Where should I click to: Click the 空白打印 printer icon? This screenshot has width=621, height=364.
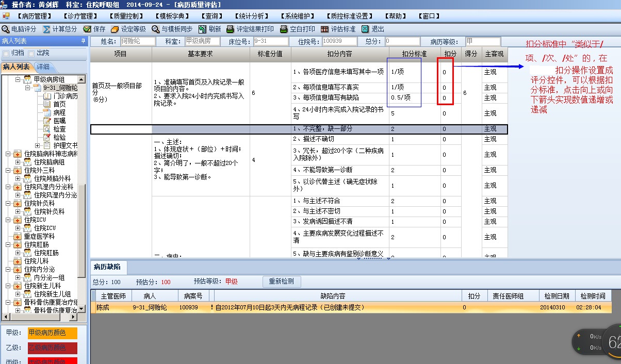(x=284, y=29)
